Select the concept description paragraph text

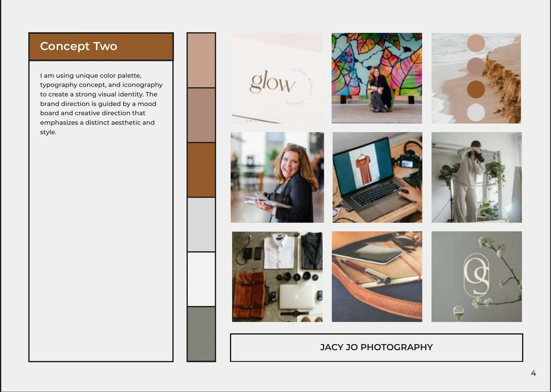(101, 104)
